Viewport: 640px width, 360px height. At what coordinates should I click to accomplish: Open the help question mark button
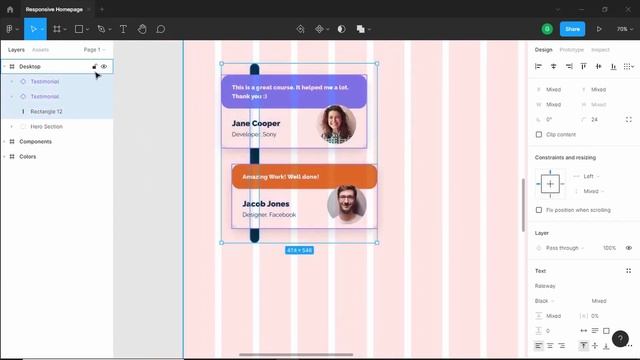pos(620,338)
